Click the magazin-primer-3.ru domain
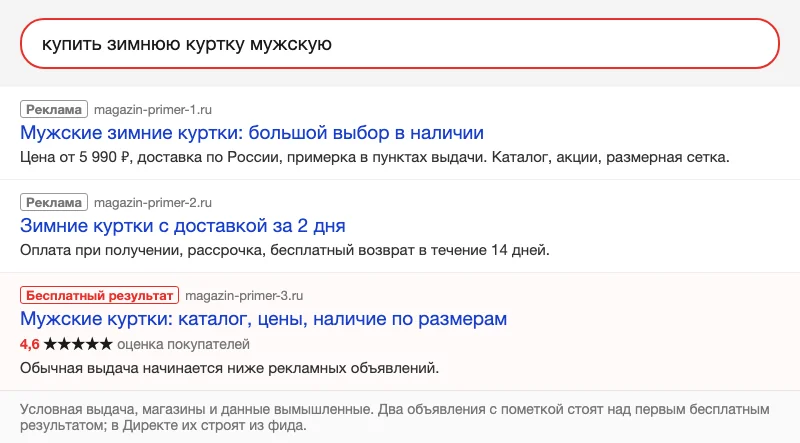The height and width of the screenshot is (443, 800). point(244,296)
